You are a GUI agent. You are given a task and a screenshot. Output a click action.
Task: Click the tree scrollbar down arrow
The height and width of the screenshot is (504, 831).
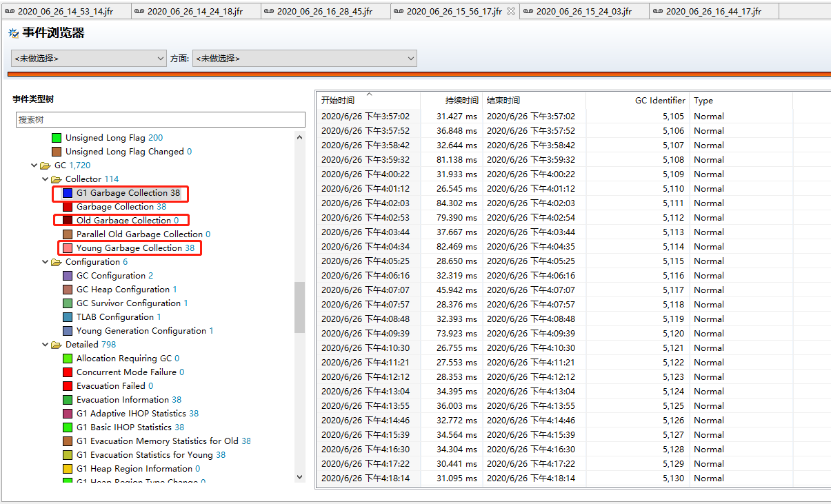[299, 476]
